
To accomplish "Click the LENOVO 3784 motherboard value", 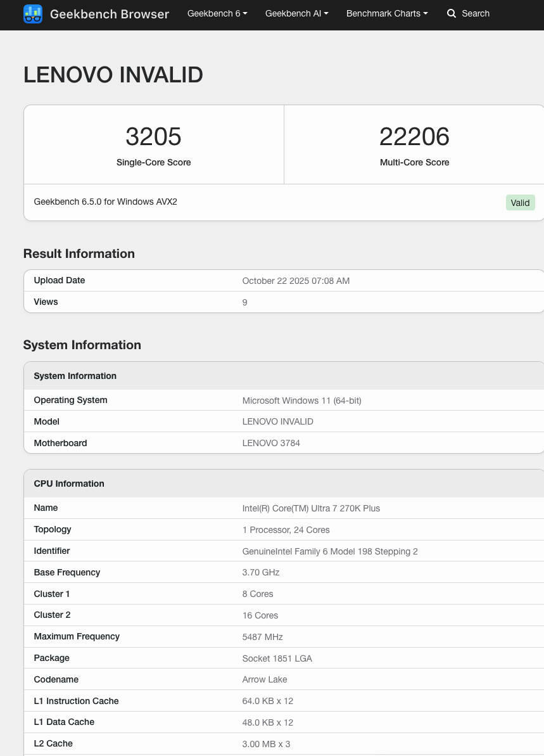I will (x=271, y=443).
